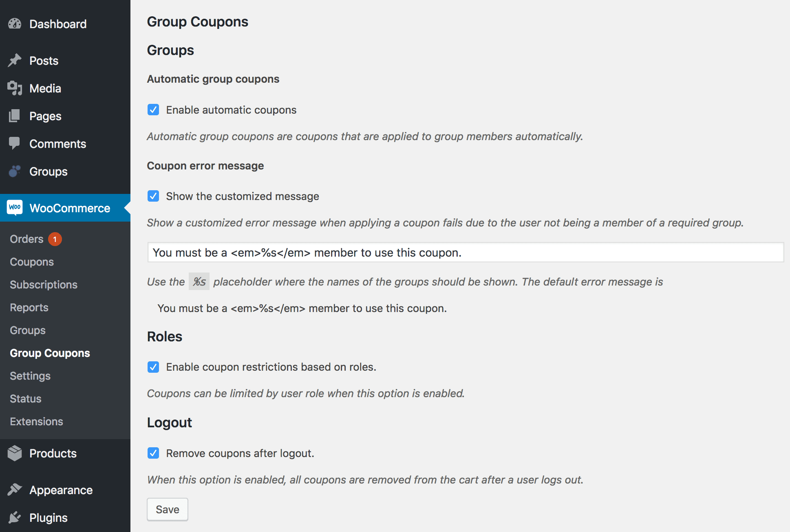The height and width of the screenshot is (532, 790).
Task: Click the Groups circles icon in sidebar
Action: coord(15,171)
